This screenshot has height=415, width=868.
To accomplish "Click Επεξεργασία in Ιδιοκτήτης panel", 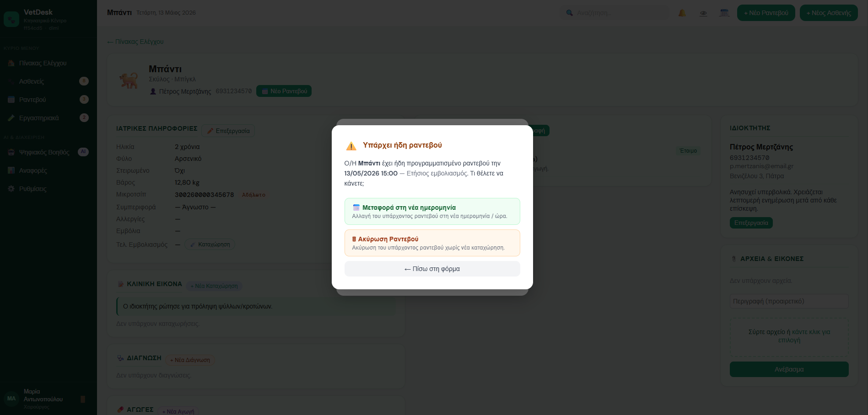I will point(751,223).
